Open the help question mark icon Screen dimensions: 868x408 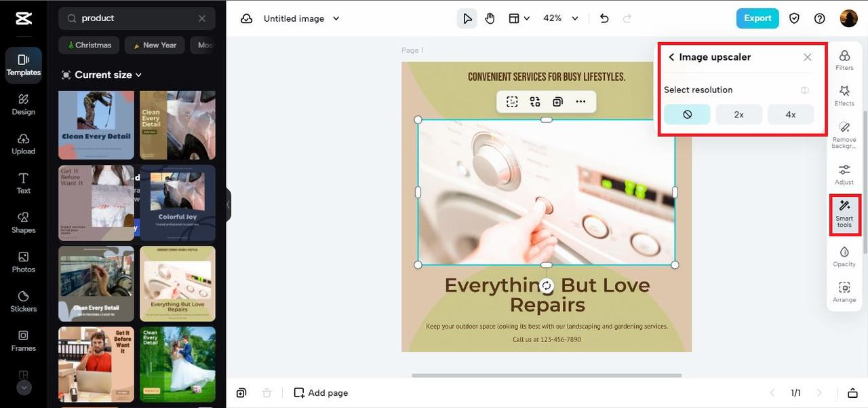click(x=820, y=18)
